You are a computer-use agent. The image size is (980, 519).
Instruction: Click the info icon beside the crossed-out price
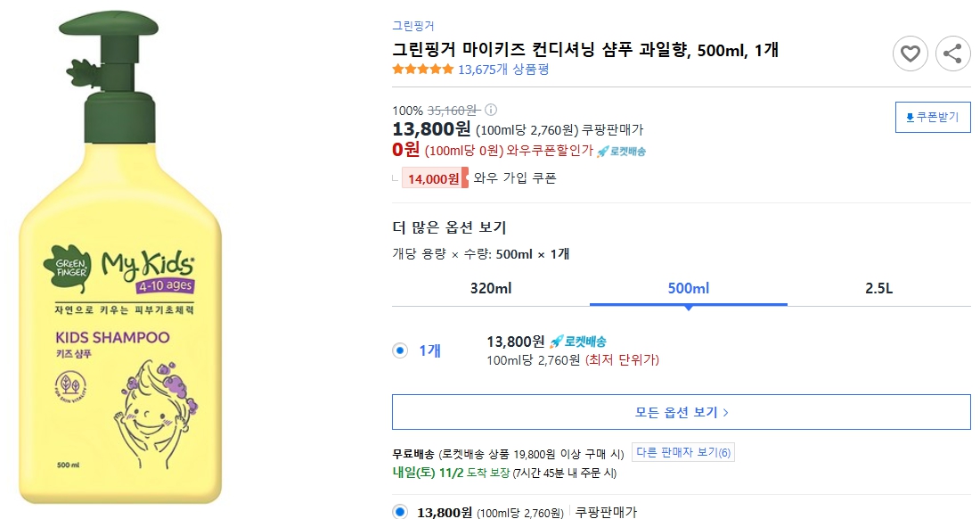491,109
